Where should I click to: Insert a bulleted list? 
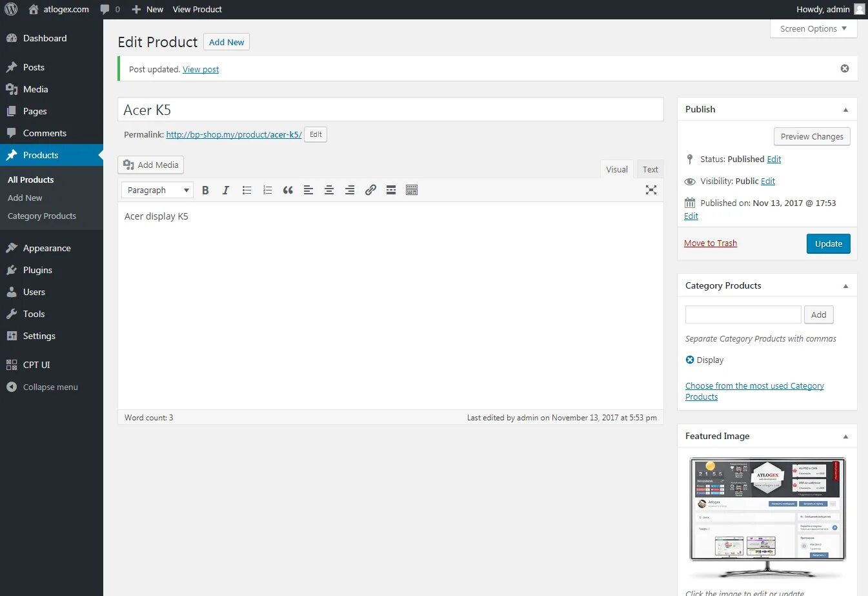pos(247,190)
